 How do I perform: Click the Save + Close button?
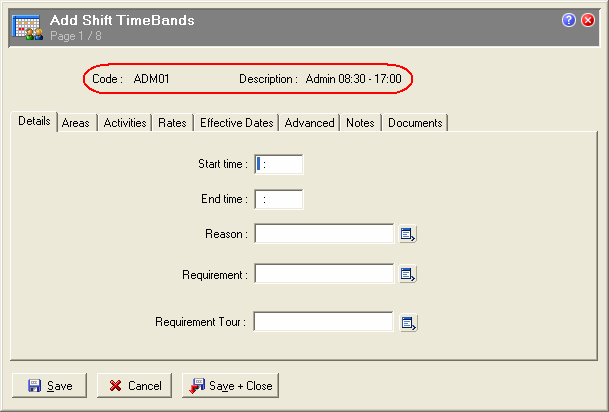coord(232,386)
